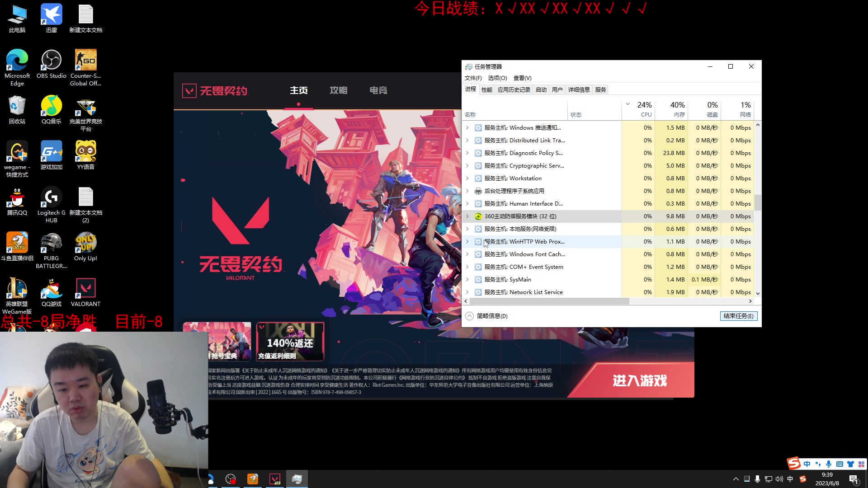Open the 完美世界竞技平台 shortcut
The width and height of the screenshot is (868, 488).
pyautogui.click(x=86, y=113)
